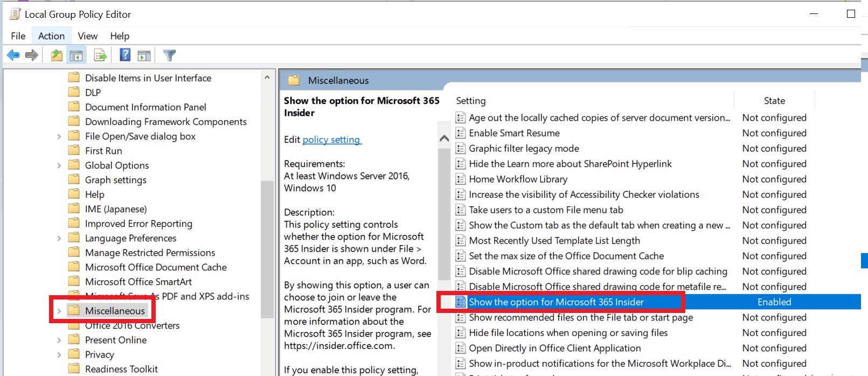Image resolution: width=868 pixels, height=376 pixels.
Task: Click the policy setting edit link
Action: click(x=331, y=140)
